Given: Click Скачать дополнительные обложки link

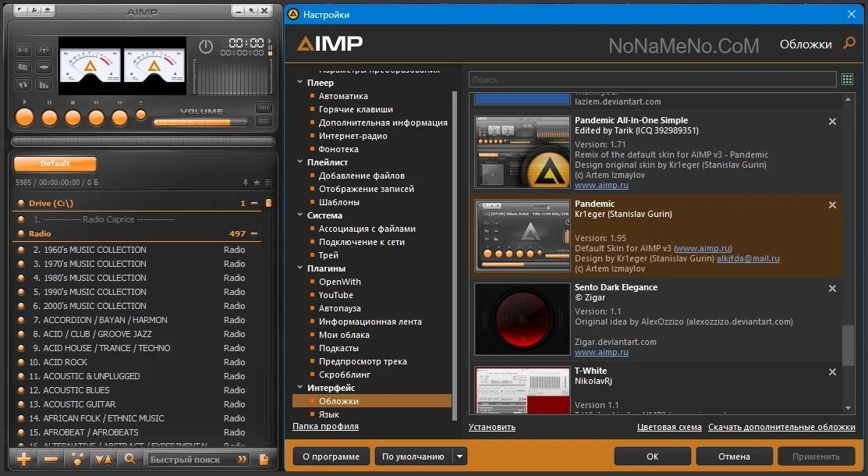Looking at the screenshot, I should (x=781, y=428).
